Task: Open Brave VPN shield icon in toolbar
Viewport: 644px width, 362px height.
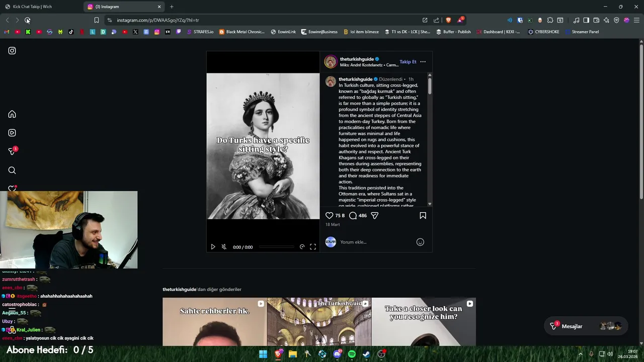Action: click(x=616, y=20)
